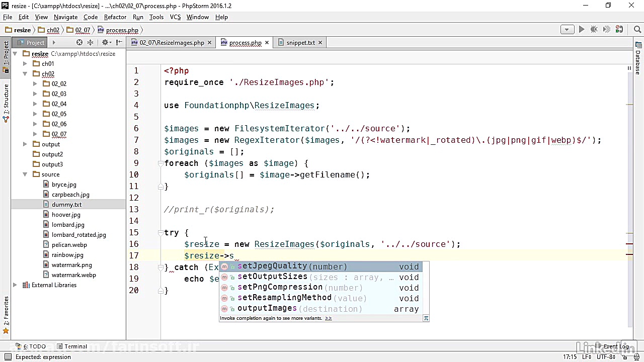Viewport: 644px width, 362px height.
Task: Collapse all icon in Project panel
Action: [x=90, y=43]
